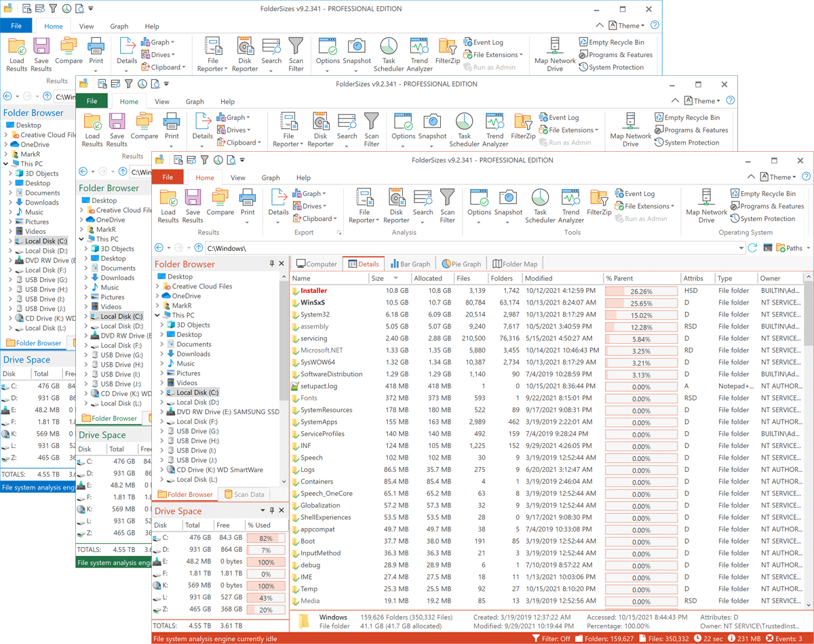The image size is (814, 644).
Task: Sort by % Parent column header
Action: 642,278
